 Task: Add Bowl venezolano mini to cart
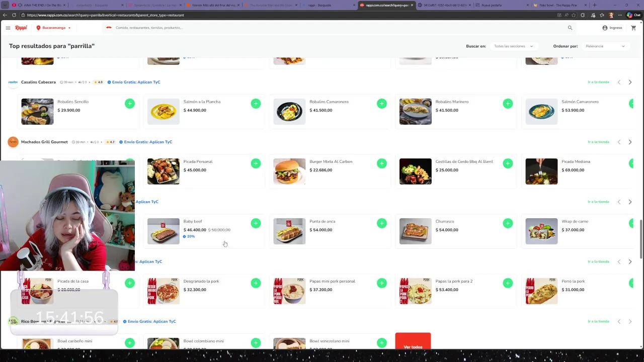pos(382,343)
